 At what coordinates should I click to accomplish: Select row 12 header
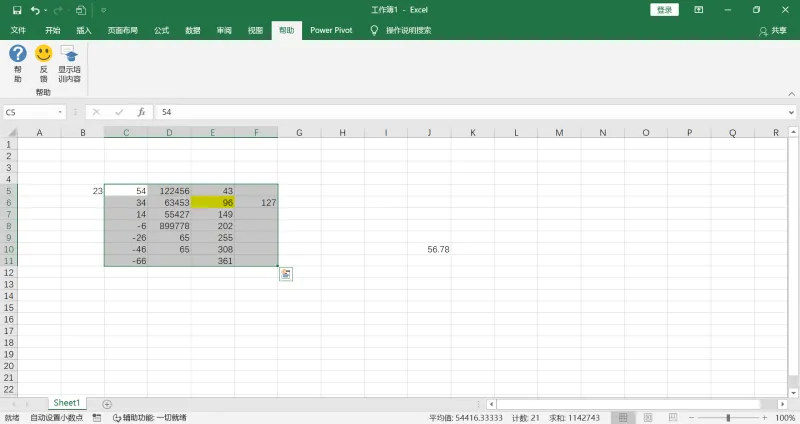(9, 273)
